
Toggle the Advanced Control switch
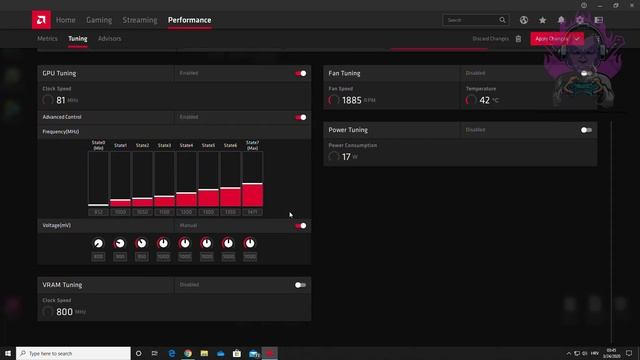click(301, 117)
